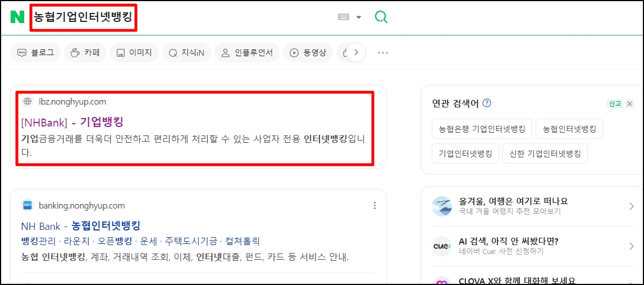The image size is (644, 285).
Task: Open the 라운지 sublink
Action: tap(76, 241)
